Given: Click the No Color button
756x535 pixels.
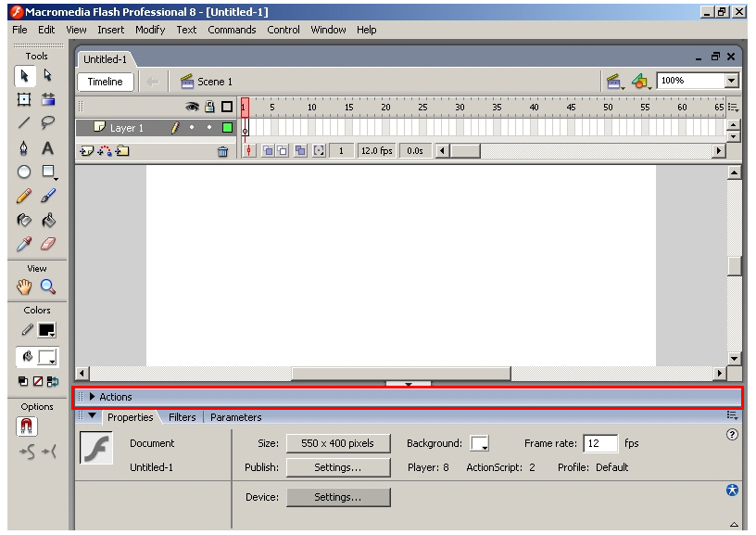Looking at the screenshot, I should click(38, 381).
